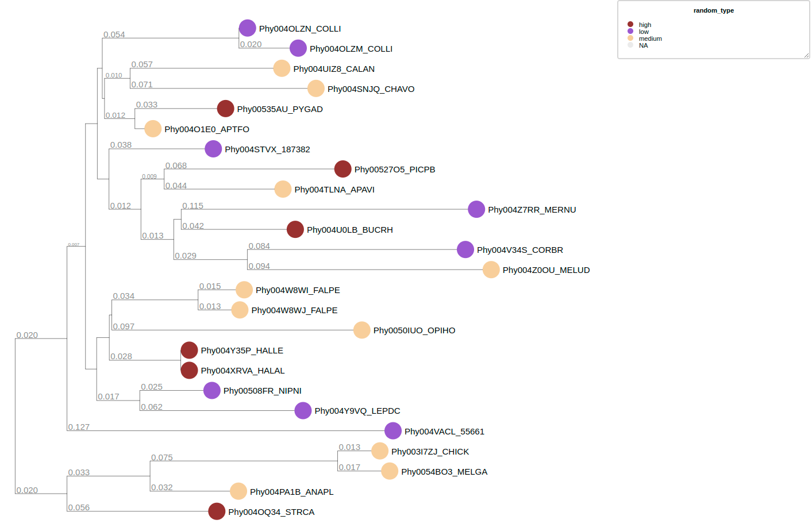Select the Phy004V34S_CORBR leaf name

pos(519,250)
